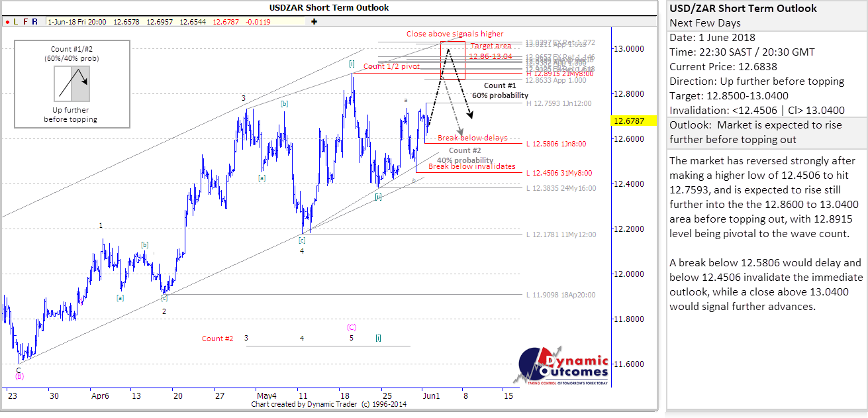Click the 'Invalidation: <12.4506 | Cl> 13.0400' line
This screenshot has height=418, width=868.
click(x=757, y=111)
